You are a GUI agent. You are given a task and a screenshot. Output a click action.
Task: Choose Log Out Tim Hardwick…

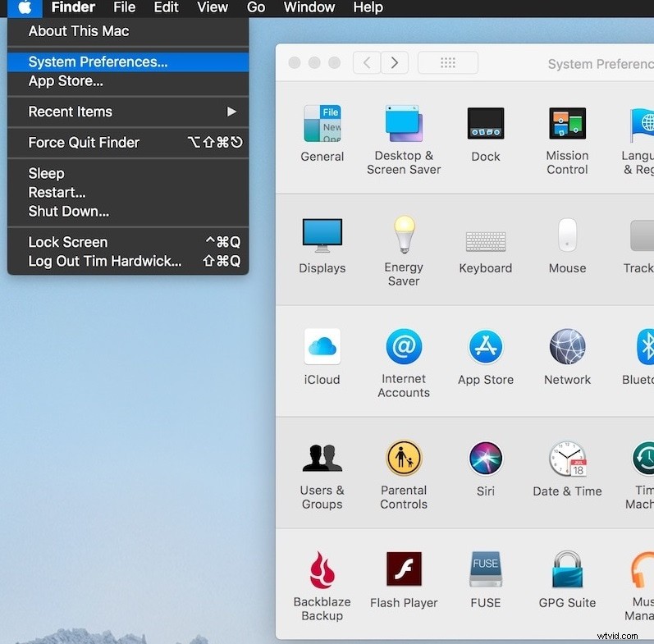click(128, 261)
